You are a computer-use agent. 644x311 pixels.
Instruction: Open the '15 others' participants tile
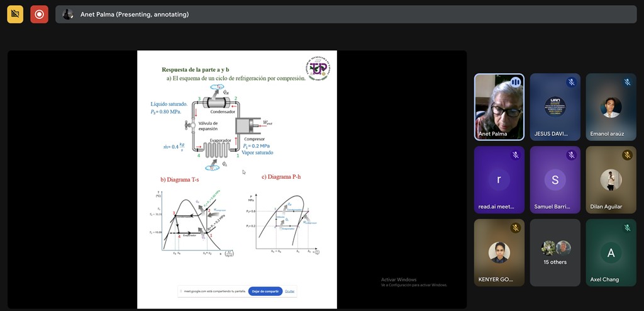click(x=555, y=252)
